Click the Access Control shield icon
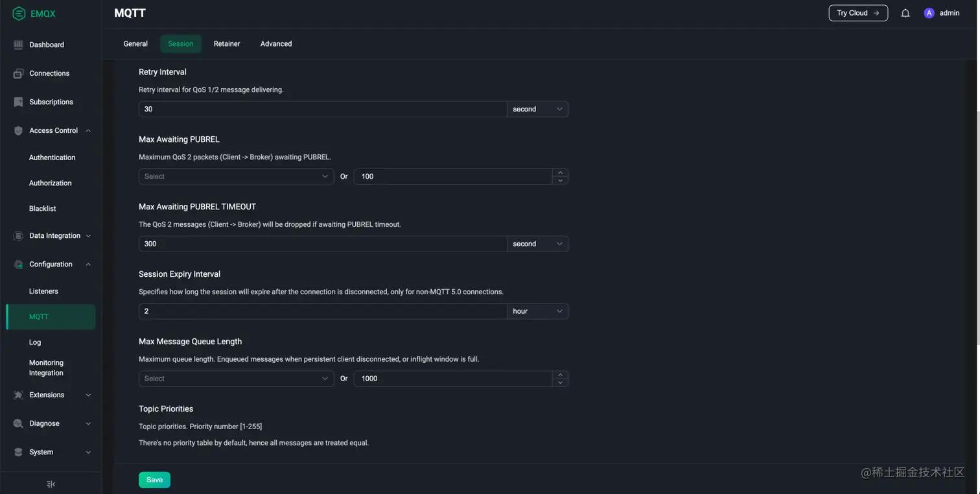 coord(18,130)
